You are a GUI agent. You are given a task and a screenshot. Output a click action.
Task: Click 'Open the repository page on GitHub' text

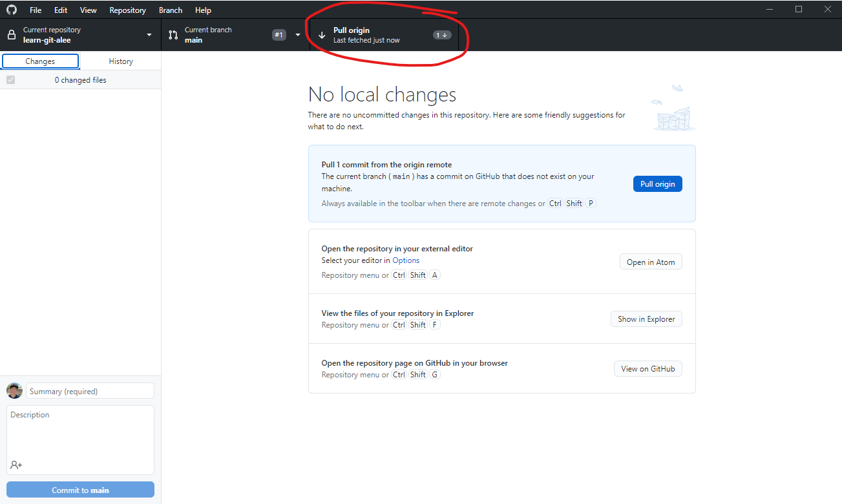pyautogui.click(x=414, y=363)
